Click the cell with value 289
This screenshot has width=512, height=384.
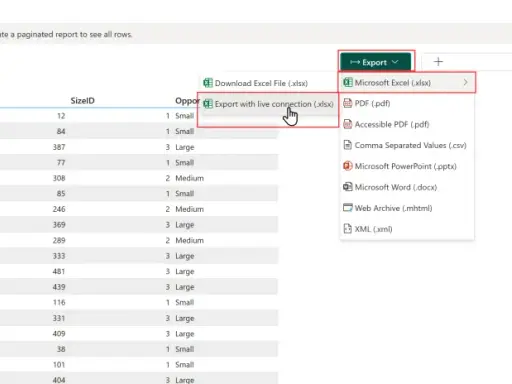tap(59, 240)
